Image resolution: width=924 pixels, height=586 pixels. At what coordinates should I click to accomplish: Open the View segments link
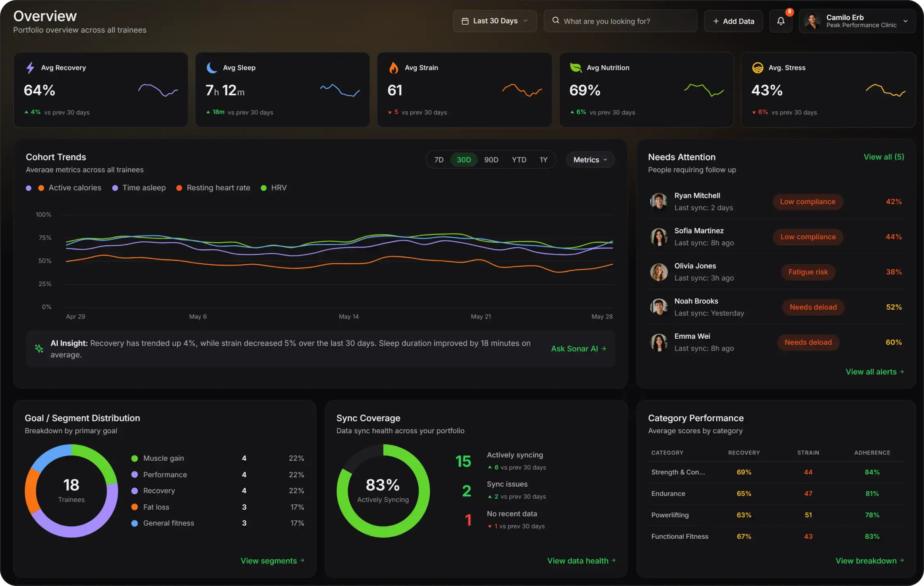pyautogui.click(x=272, y=561)
